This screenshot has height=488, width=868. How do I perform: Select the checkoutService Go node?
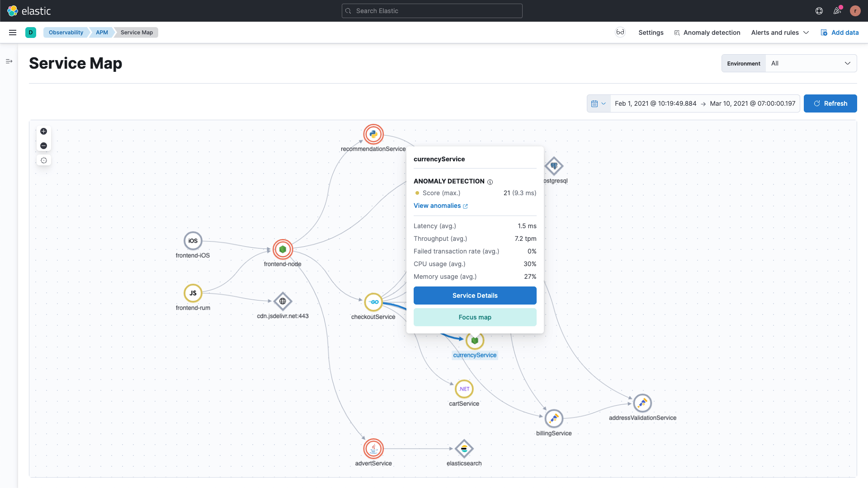(x=373, y=302)
